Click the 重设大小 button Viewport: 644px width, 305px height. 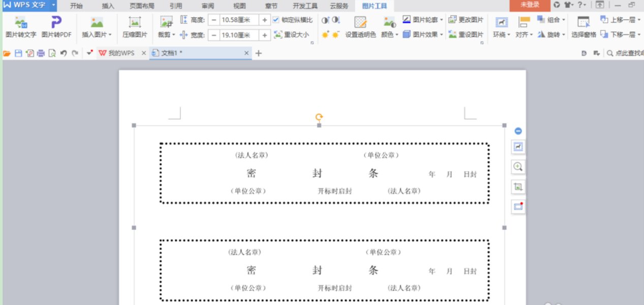pyautogui.click(x=291, y=35)
